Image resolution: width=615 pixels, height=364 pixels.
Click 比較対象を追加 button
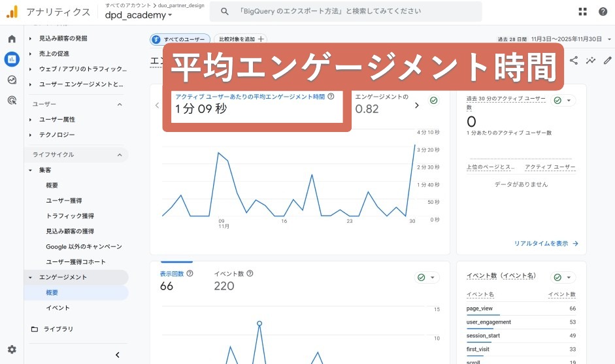[x=241, y=39]
